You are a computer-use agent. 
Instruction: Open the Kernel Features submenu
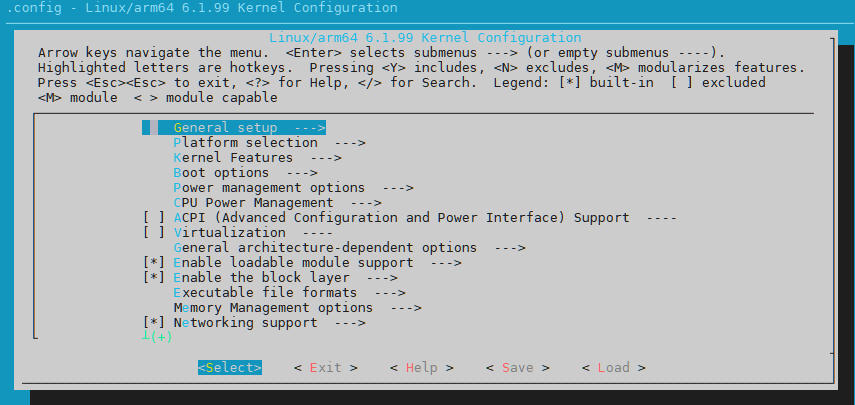(257, 158)
